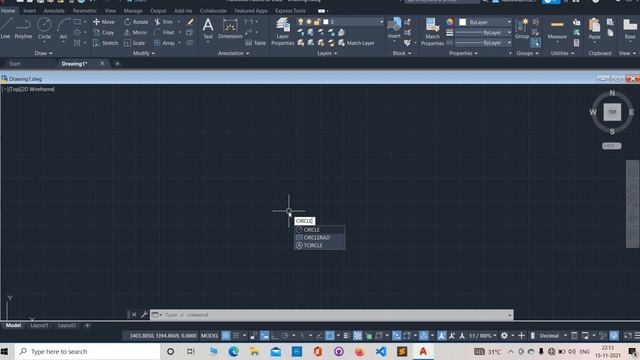Click the Scale command
640x360 pixels.
click(x=135, y=43)
